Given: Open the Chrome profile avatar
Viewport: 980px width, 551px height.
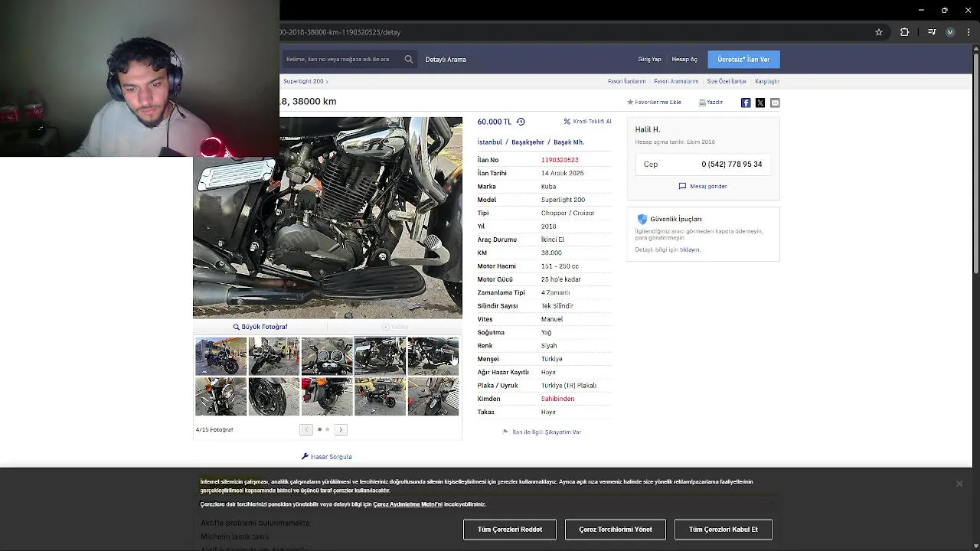Looking at the screenshot, I should point(950,32).
